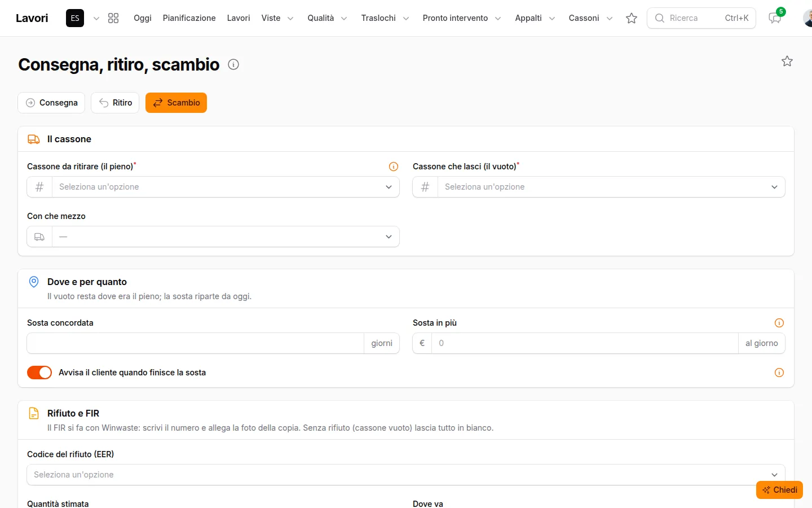Focus the Sosta concordata days field
Screen dimensions: 812x508
[196, 343]
